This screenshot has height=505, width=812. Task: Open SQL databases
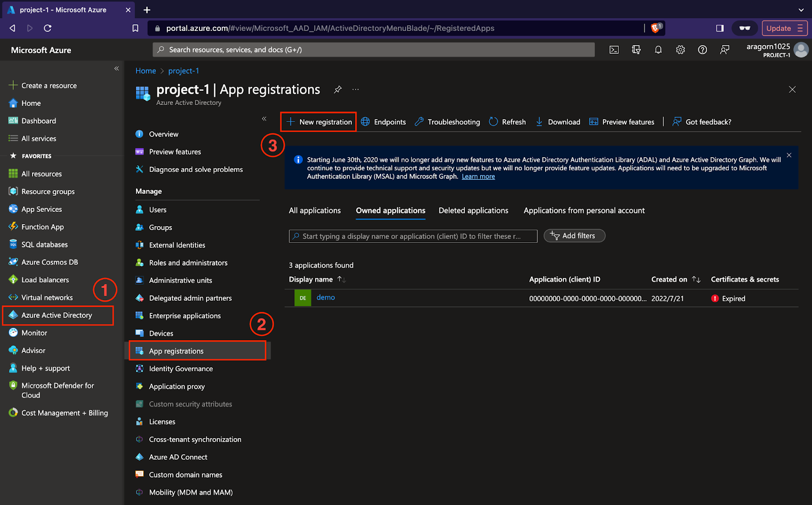[x=38, y=244]
